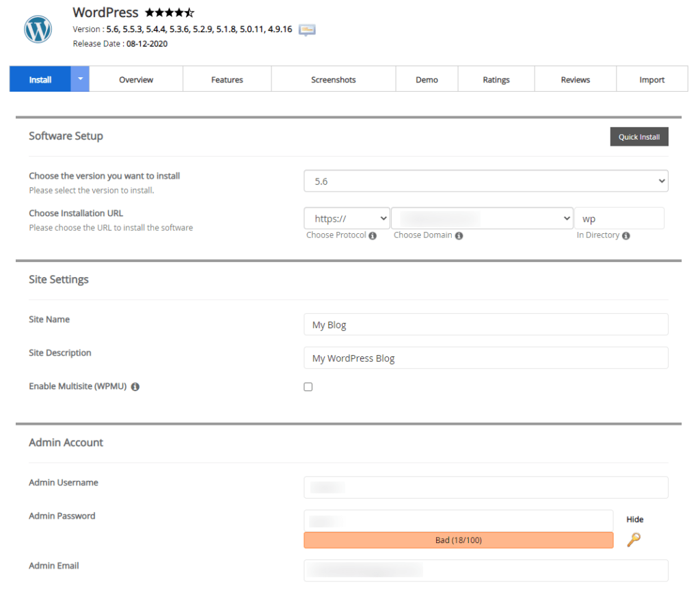Screen dimensions: 700x606
Task: Open the Screenshots tab
Action: click(x=333, y=80)
